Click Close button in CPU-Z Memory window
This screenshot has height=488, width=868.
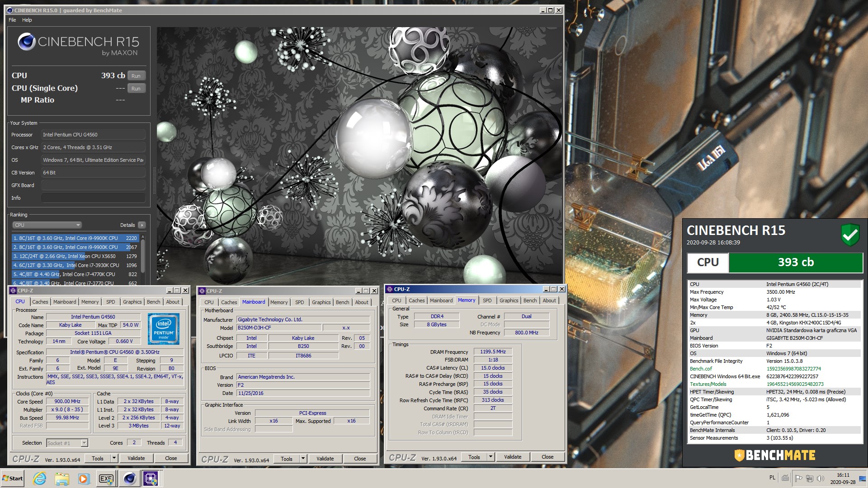[x=547, y=457]
